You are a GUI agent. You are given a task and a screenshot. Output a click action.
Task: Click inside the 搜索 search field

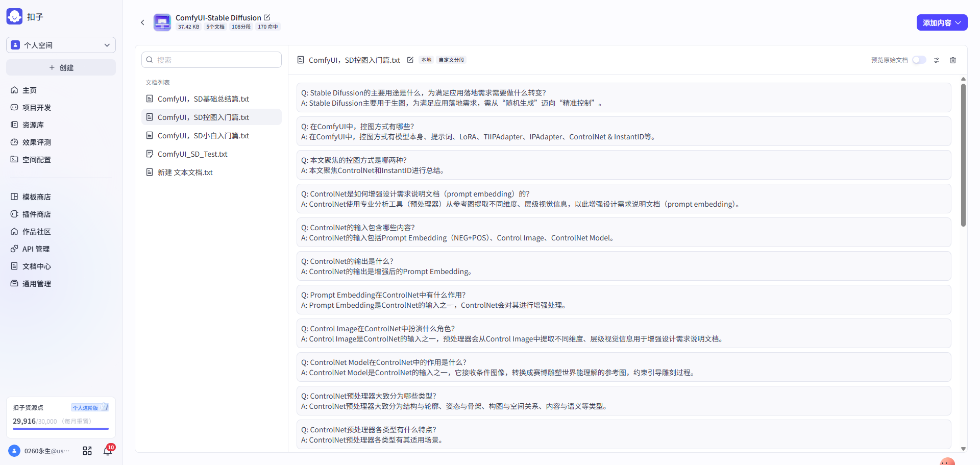211,60
